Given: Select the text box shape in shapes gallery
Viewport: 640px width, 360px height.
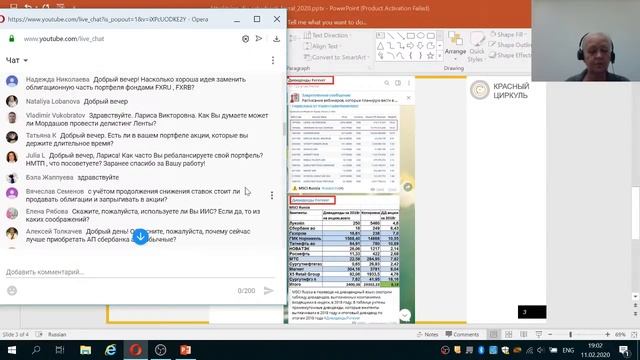Looking at the screenshot, I should [380, 36].
